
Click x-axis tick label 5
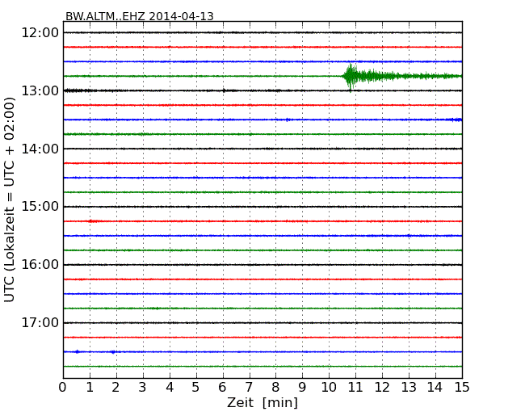point(195,387)
